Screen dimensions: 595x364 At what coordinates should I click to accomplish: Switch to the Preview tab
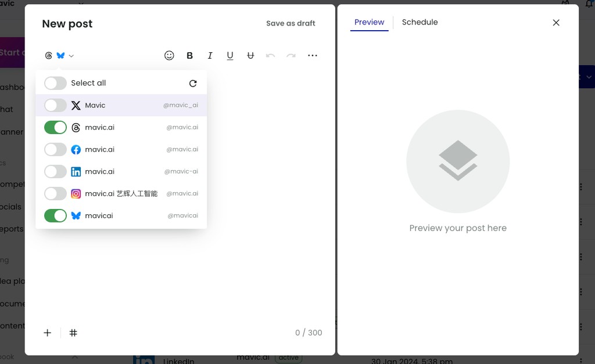(369, 22)
